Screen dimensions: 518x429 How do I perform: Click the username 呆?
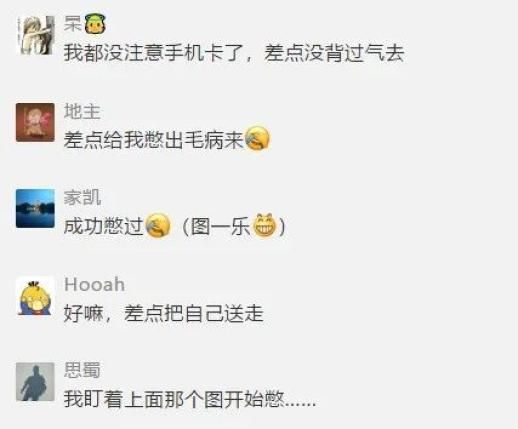coord(73,24)
